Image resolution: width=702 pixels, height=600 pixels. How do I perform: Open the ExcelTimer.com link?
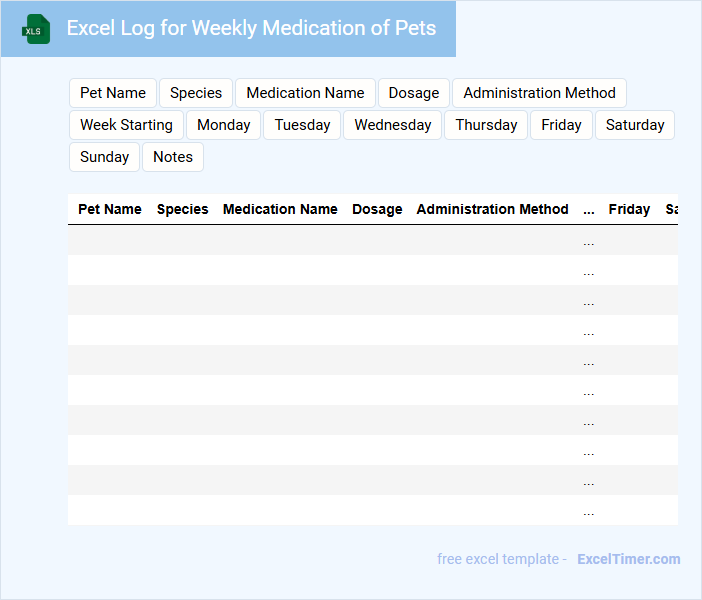point(628,559)
